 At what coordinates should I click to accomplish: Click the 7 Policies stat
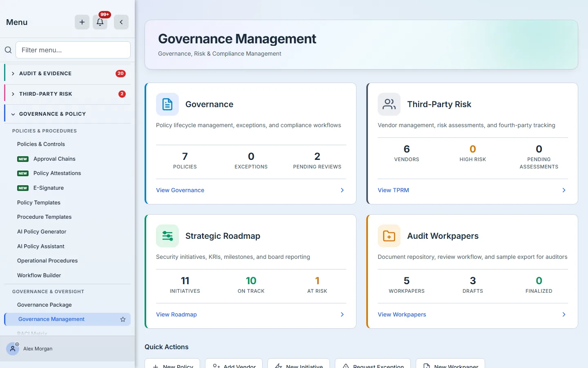185,160
